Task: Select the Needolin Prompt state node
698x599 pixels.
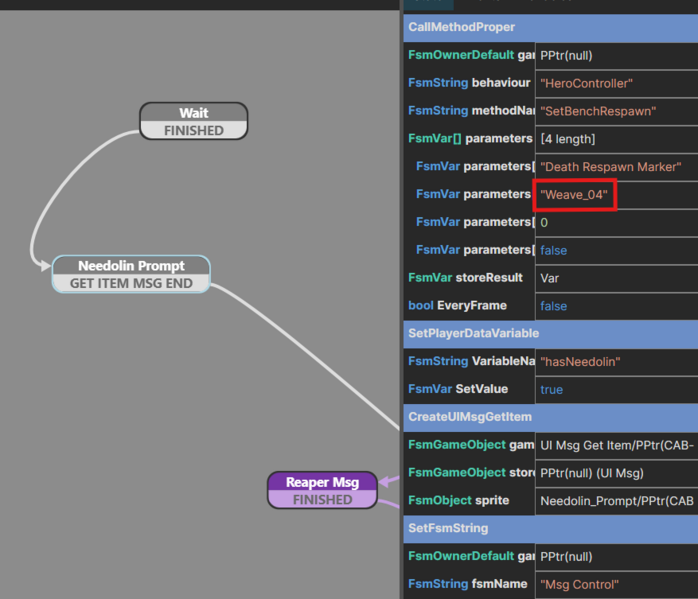Action: coord(131,266)
